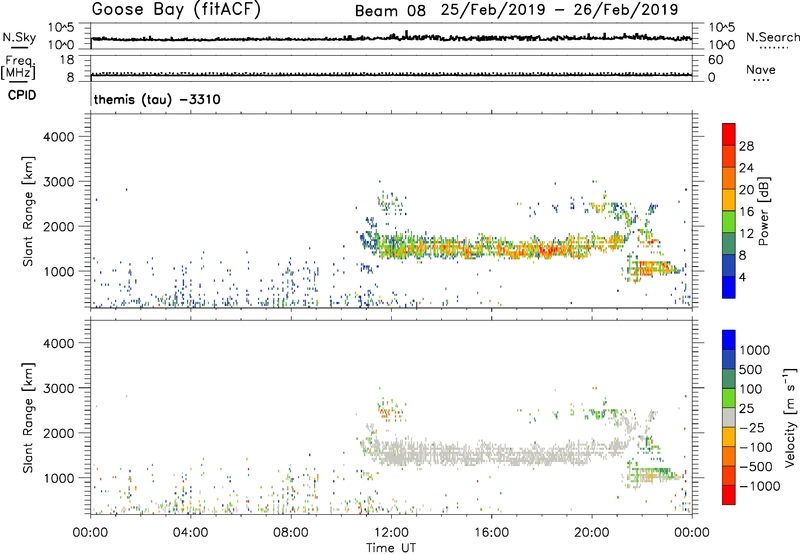800x554 pixels.
Task: Click Slant Range [km] label of velocity panel
Action: [28, 418]
